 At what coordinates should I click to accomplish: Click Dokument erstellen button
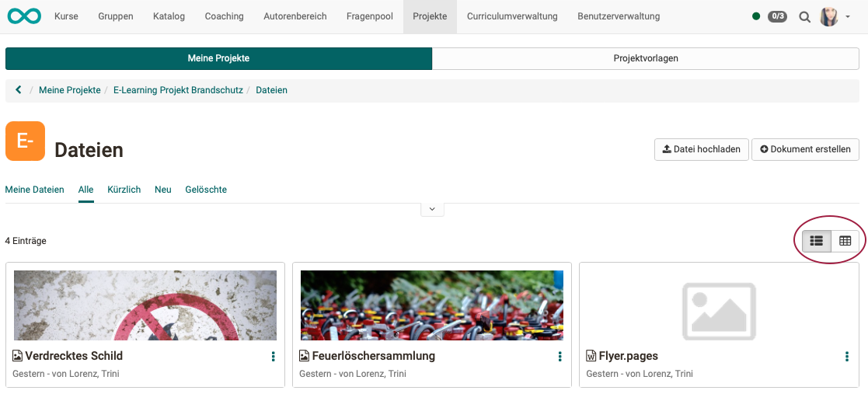click(805, 149)
